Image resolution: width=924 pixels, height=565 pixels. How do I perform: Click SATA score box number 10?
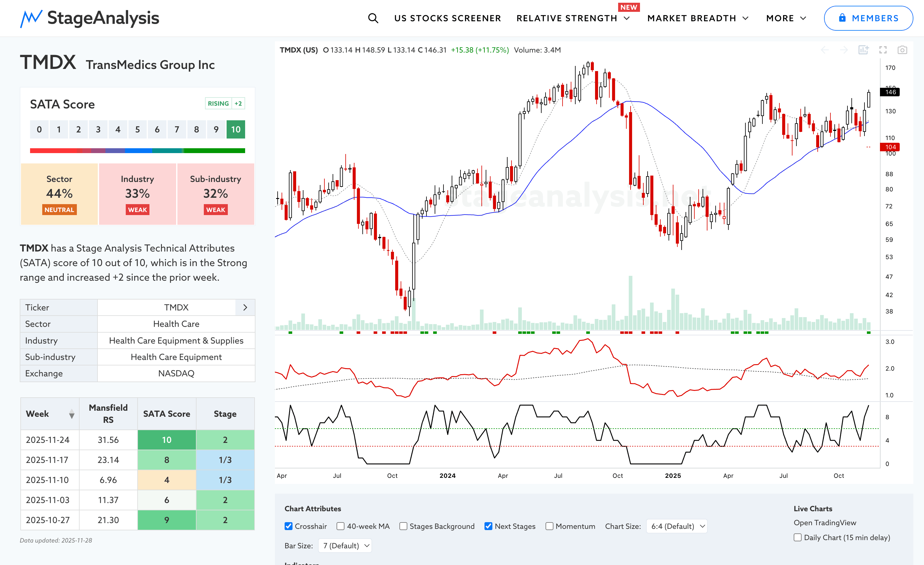pyautogui.click(x=235, y=129)
